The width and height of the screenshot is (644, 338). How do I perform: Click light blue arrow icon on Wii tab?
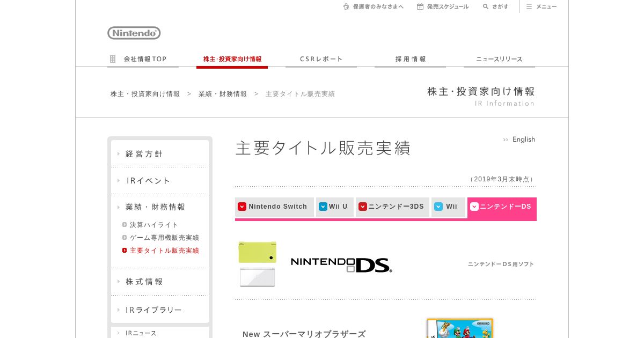tap(438, 207)
